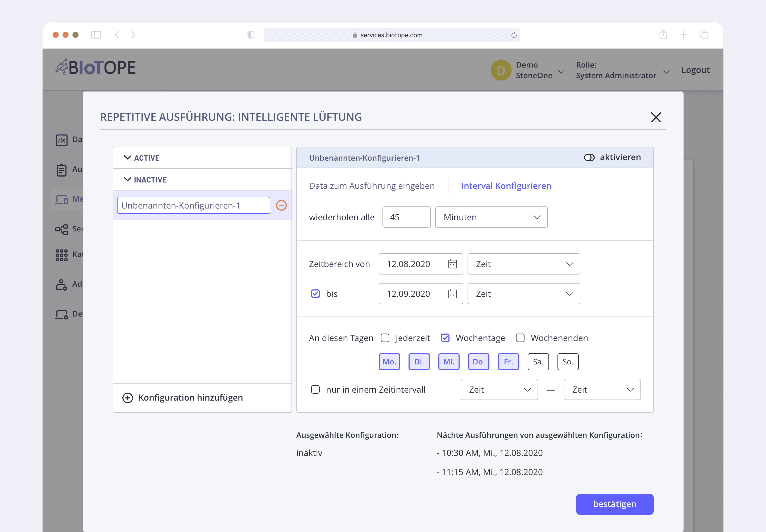The width and height of the screenshot is (766, 532).
Task: Enable the Wochenenden checkbox
Action: tap(520, 338)
